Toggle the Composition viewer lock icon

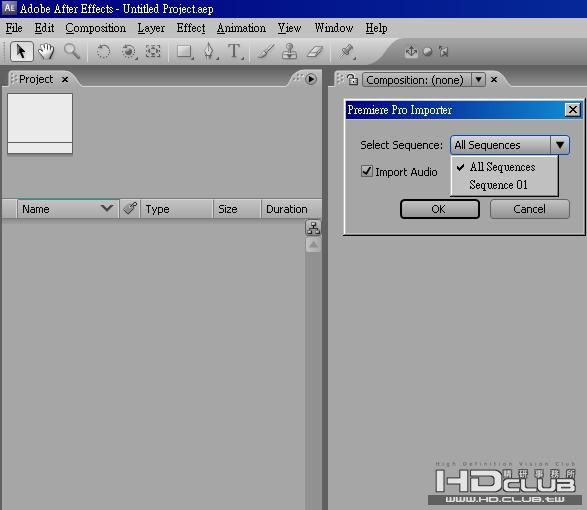352,79
